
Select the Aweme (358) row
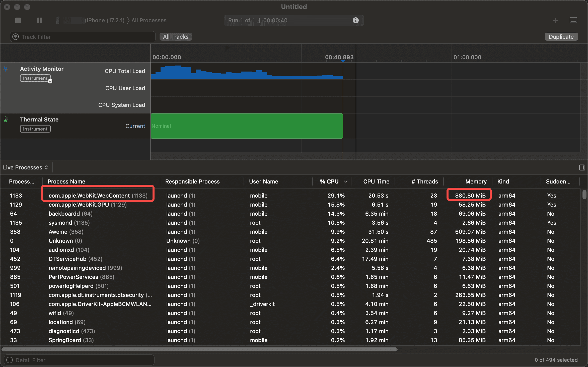[x=290, y=232]
